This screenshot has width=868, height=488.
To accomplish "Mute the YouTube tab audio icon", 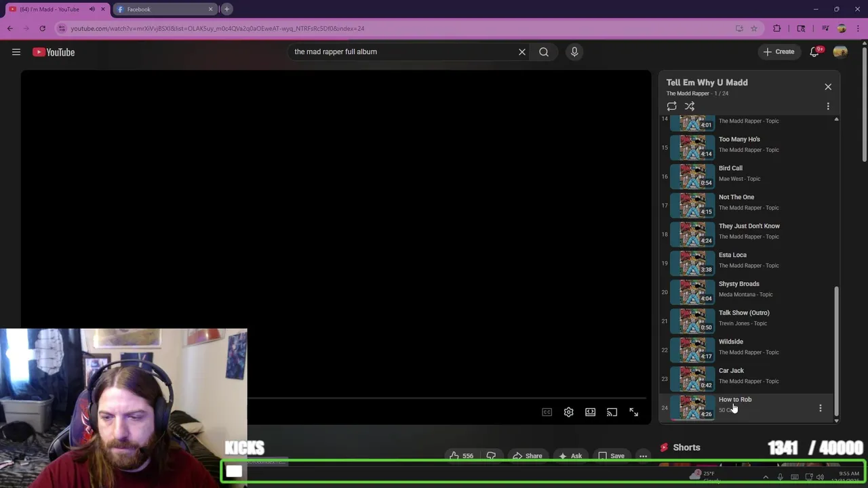I will coord(92,9).
